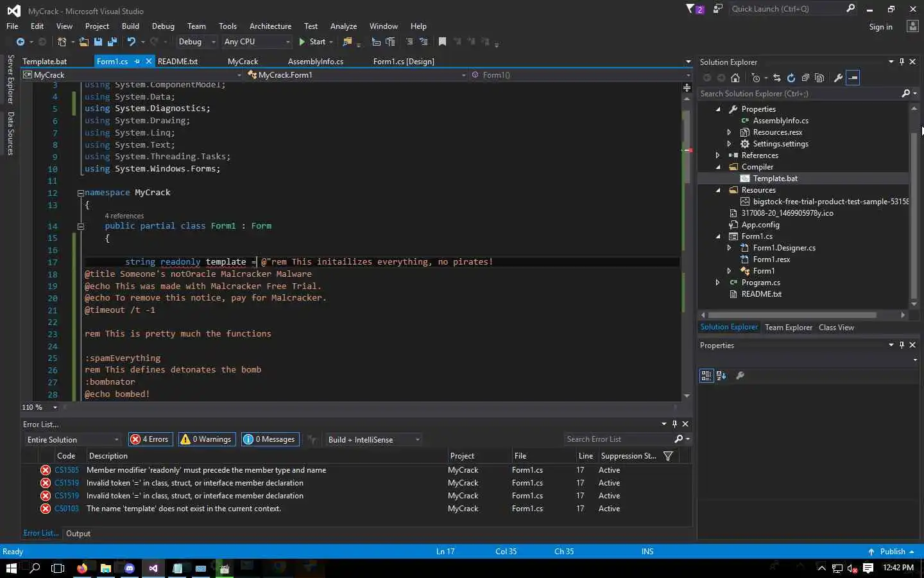Toggle pin on the Form1.cs tab

click(137, 62)
